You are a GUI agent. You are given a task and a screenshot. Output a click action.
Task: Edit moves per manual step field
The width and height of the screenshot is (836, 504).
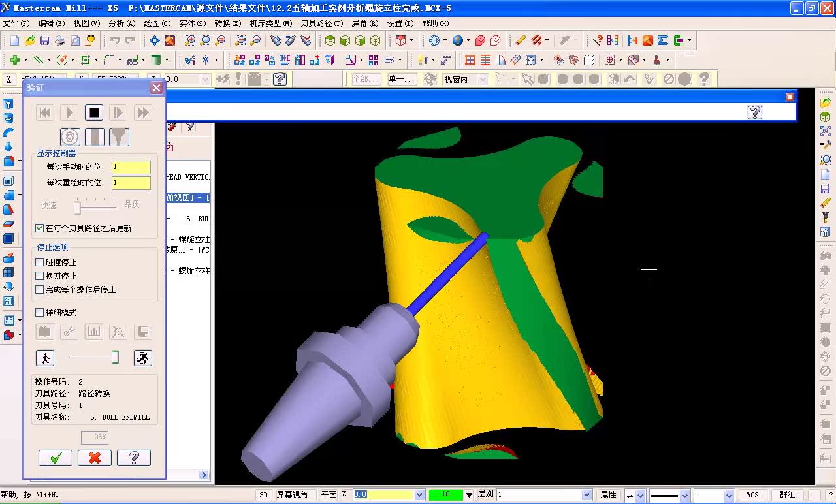131,167
